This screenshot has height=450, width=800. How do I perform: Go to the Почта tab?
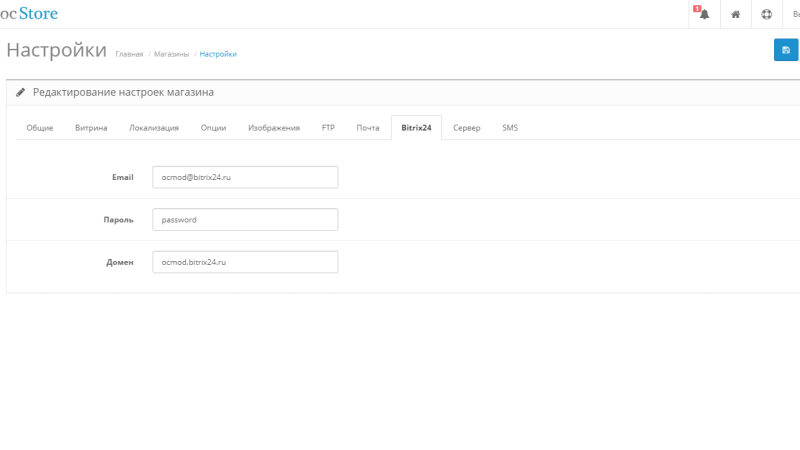point(368,128)
